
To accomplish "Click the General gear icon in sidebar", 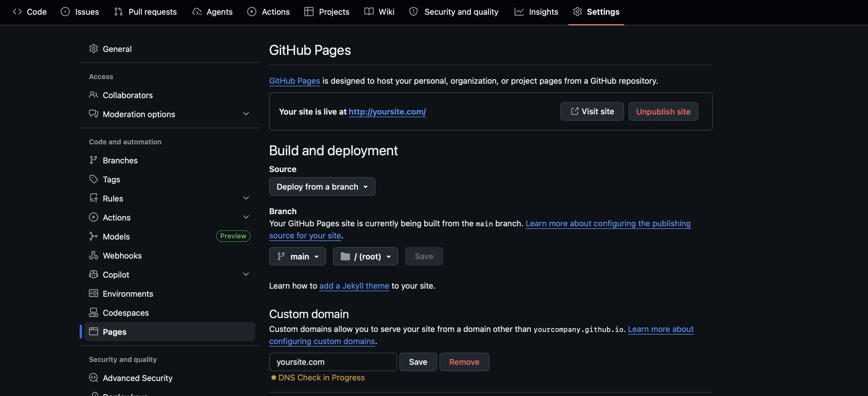I will (93, 49).
